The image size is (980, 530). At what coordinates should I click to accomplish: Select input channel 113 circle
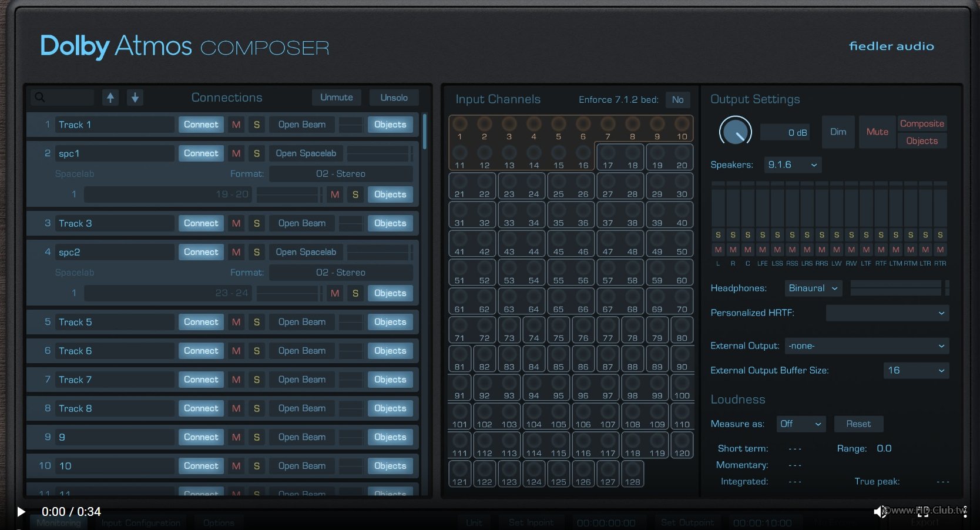coord(509,441)
